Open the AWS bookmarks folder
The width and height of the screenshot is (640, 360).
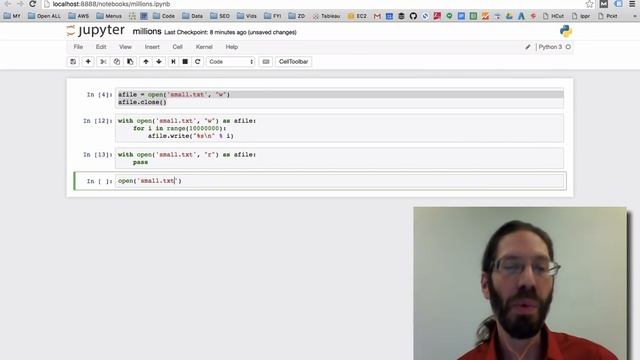[x=78, y=16]
